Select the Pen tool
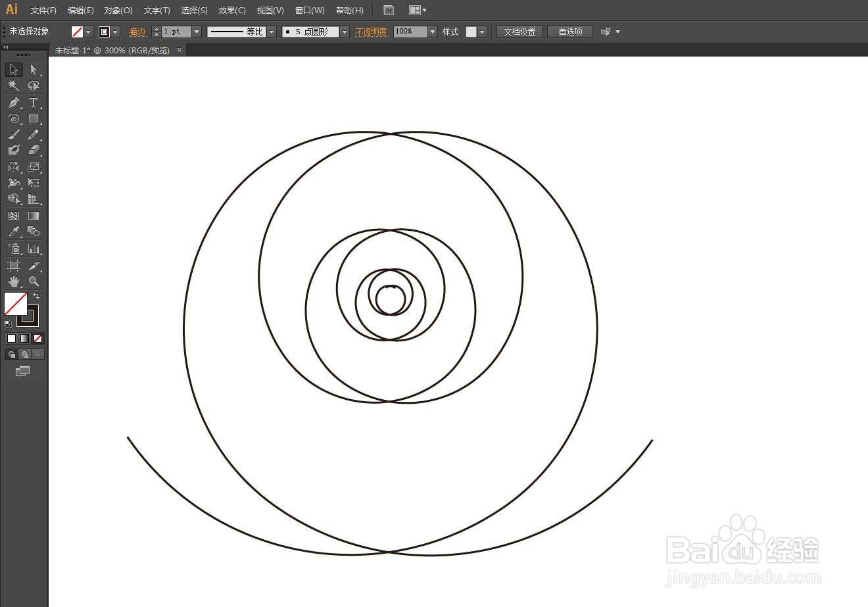868x607 pixels. pyautogui.click(x=14, y=103)
